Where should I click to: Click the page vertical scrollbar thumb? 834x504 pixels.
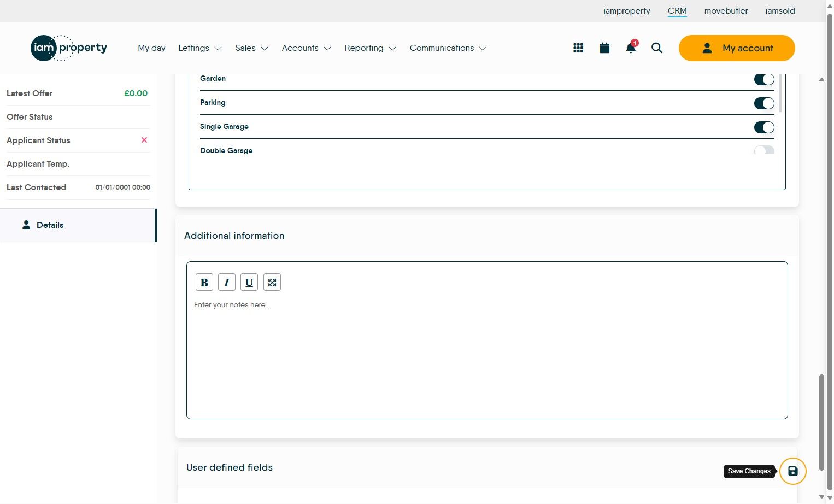coord(821,423)
